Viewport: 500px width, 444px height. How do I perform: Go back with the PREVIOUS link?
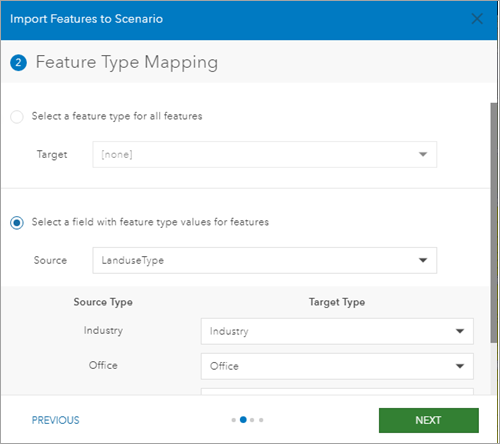(x=55, y=420)
